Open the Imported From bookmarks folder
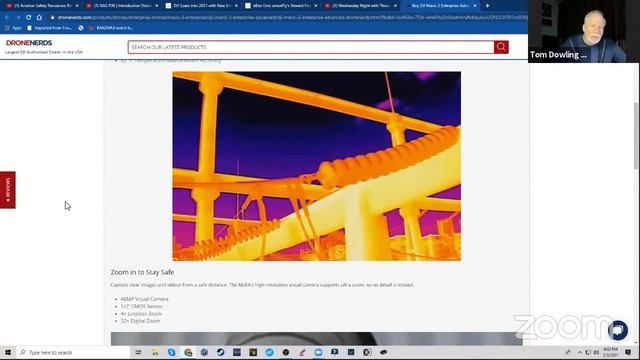This screenshot has height=360, width=640. click(x=50, y=28)
